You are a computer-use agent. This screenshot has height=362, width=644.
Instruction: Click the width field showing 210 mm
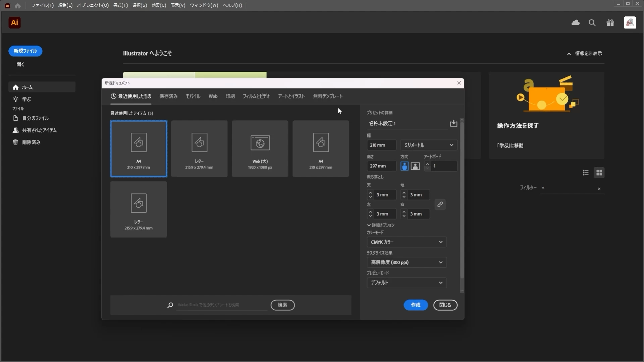[x=381, y=145]
